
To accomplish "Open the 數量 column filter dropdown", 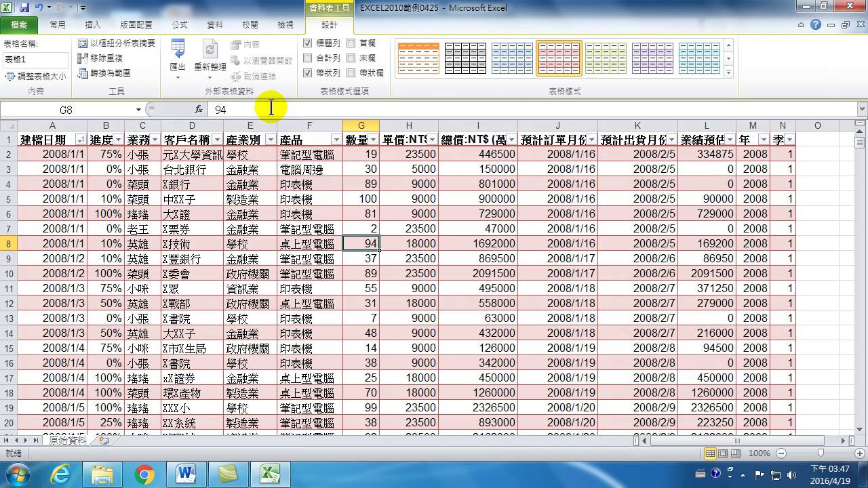I will click(x=373, y=140).
